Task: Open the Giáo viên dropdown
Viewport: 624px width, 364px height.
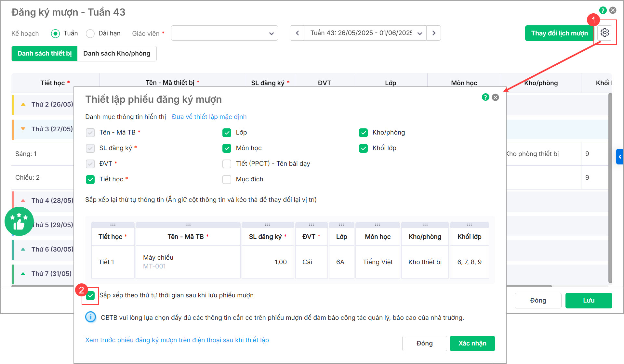Action: click(224, 33)
